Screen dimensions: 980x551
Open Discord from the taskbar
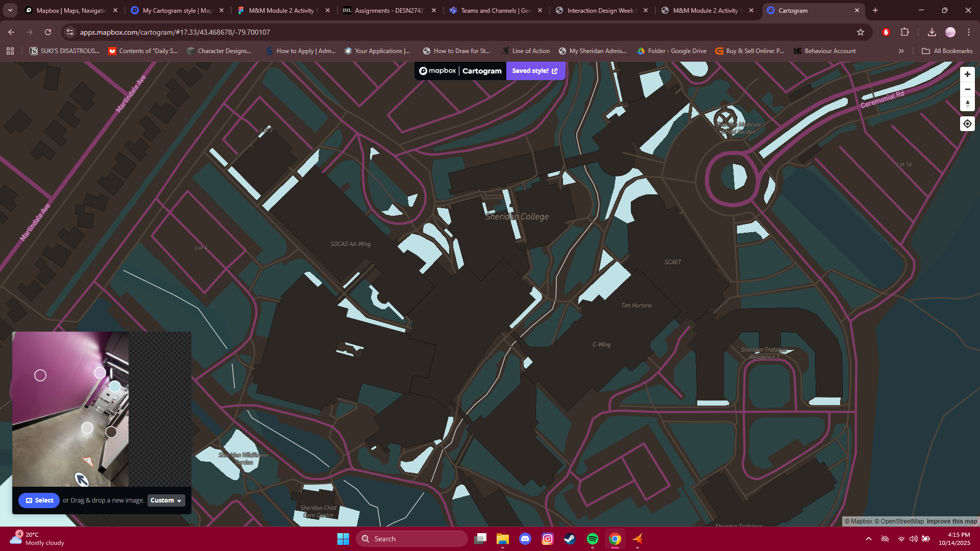pyautogui.click(x=525, y=539)
